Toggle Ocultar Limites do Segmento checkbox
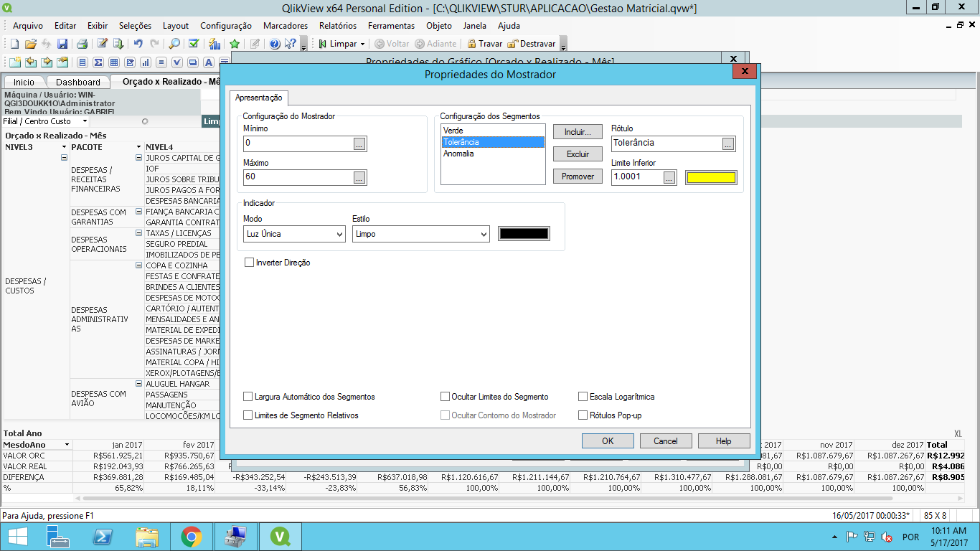Viewport: 980px width, 551px height. pos(445,396)
